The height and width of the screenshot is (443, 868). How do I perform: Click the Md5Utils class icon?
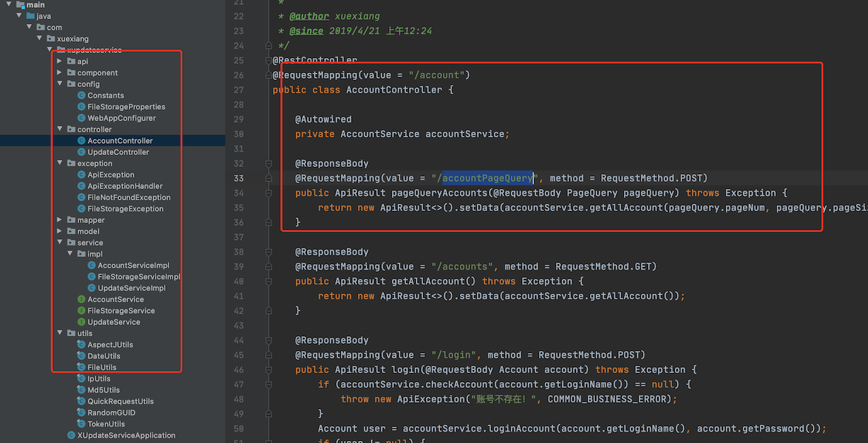[x=81, y=390]
